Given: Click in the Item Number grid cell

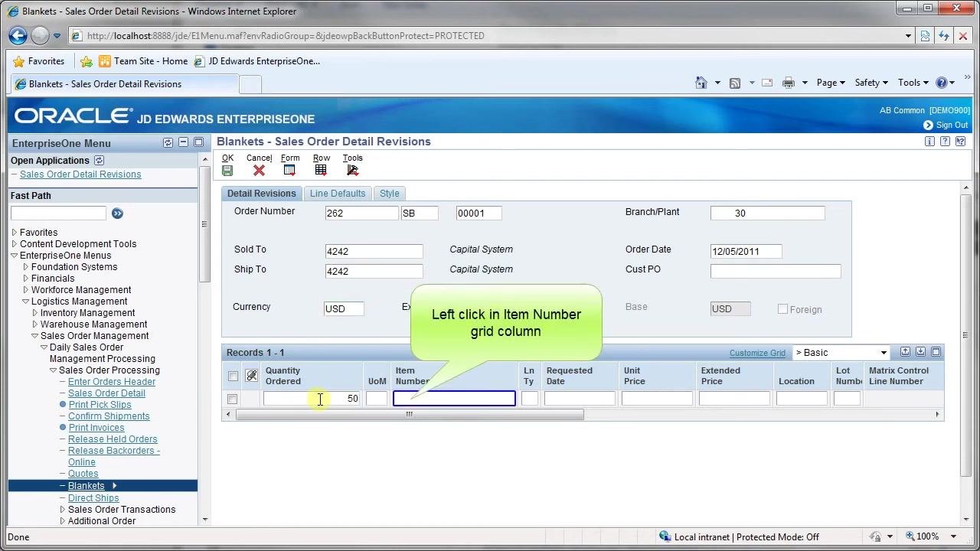Looking at the screenshot, I should [454, 398].
